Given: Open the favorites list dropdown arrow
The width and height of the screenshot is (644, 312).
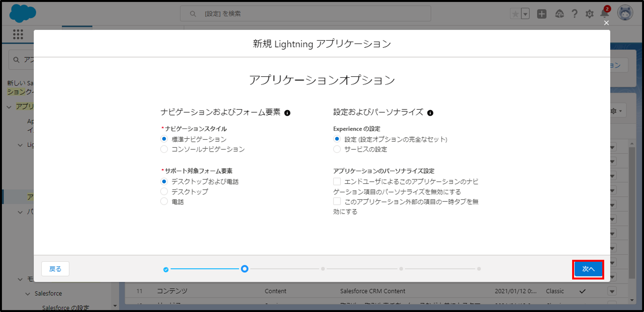Looking at the screenshot, I should point(525,14).
